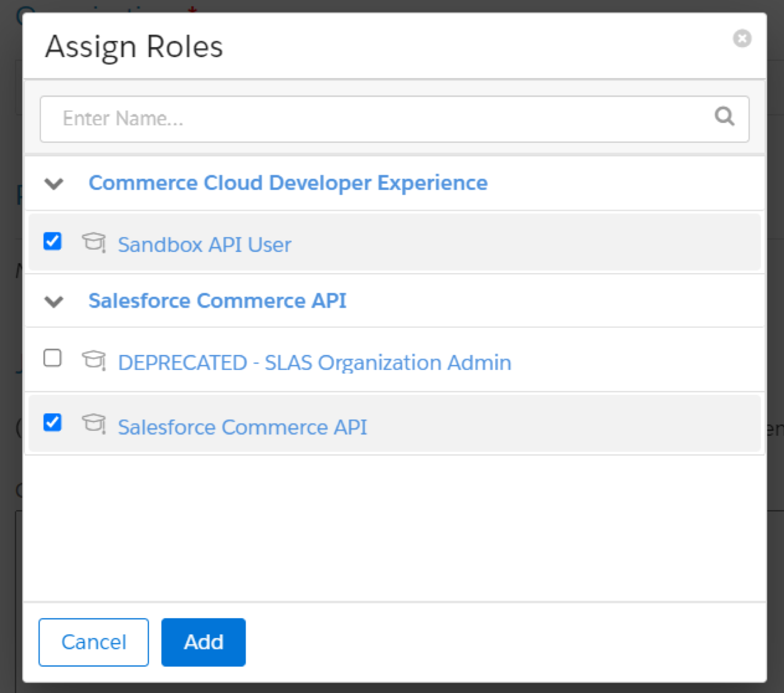784x693 pixels.
Task: Click the Commerce Cloud Developer Experience group heading
Action: point(288,183)
